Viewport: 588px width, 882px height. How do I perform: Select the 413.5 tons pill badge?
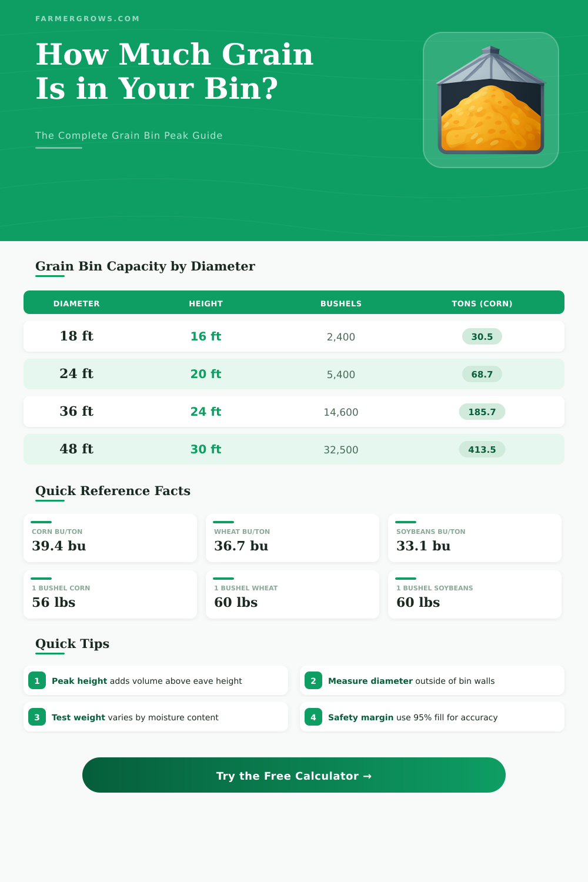click(482, 449)
